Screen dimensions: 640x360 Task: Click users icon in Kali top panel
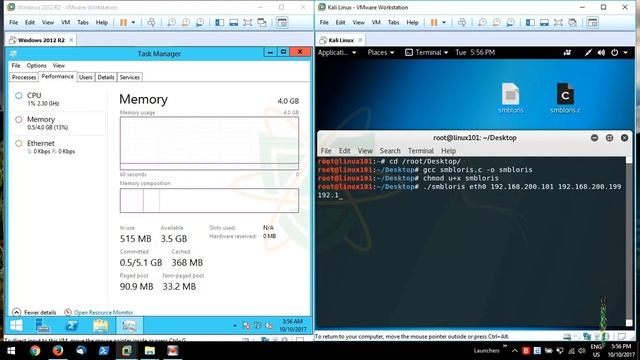pyautogui.click(x=567, y=53)
